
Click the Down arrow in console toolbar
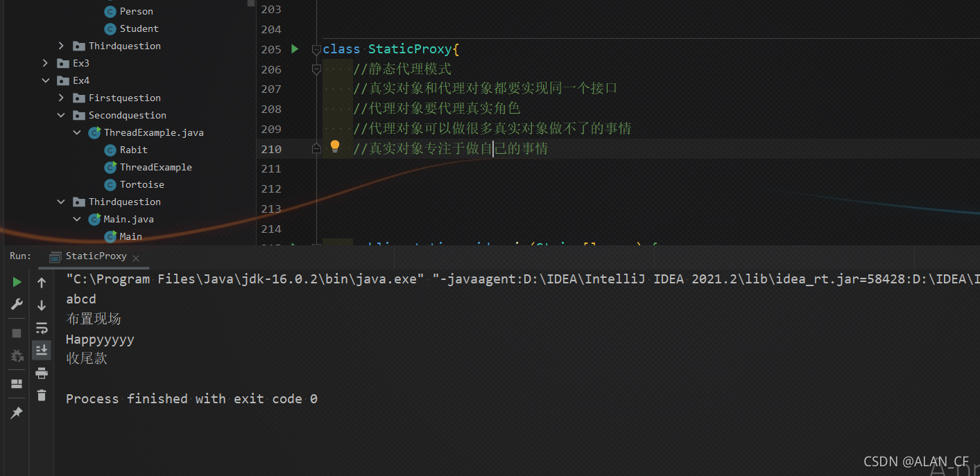[x=42, y=305]
